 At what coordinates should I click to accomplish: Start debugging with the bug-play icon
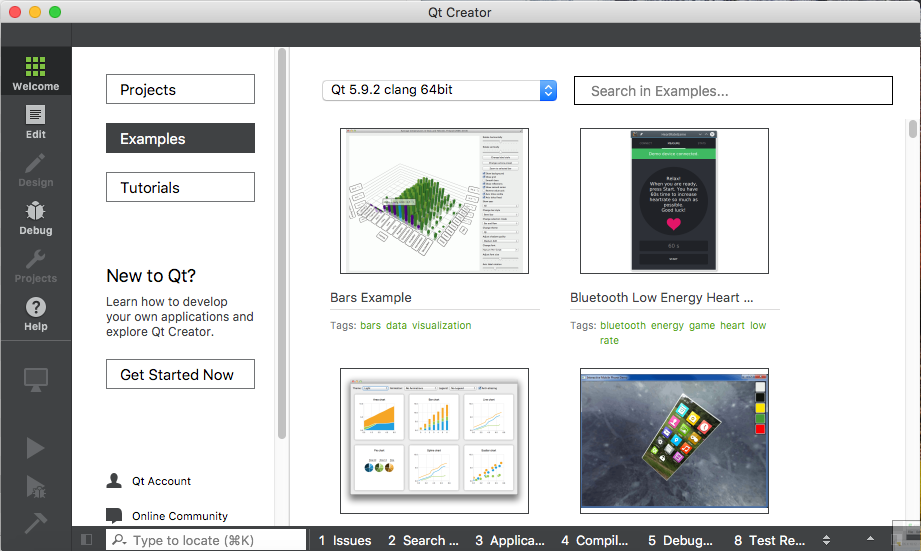pos(35,486)
